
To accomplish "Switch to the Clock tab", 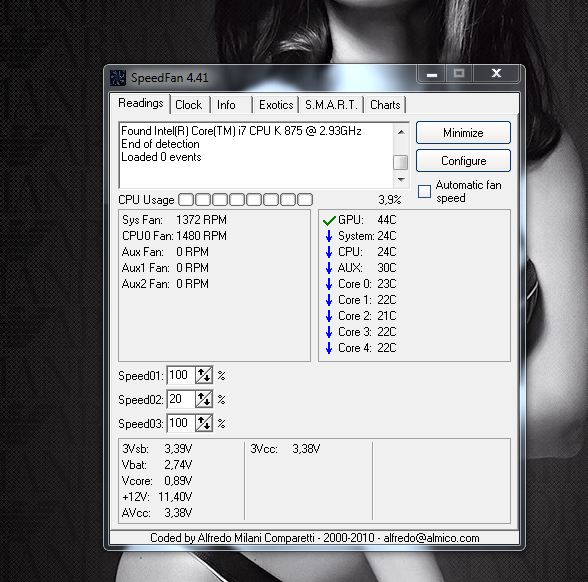I will tap(189, 105).
